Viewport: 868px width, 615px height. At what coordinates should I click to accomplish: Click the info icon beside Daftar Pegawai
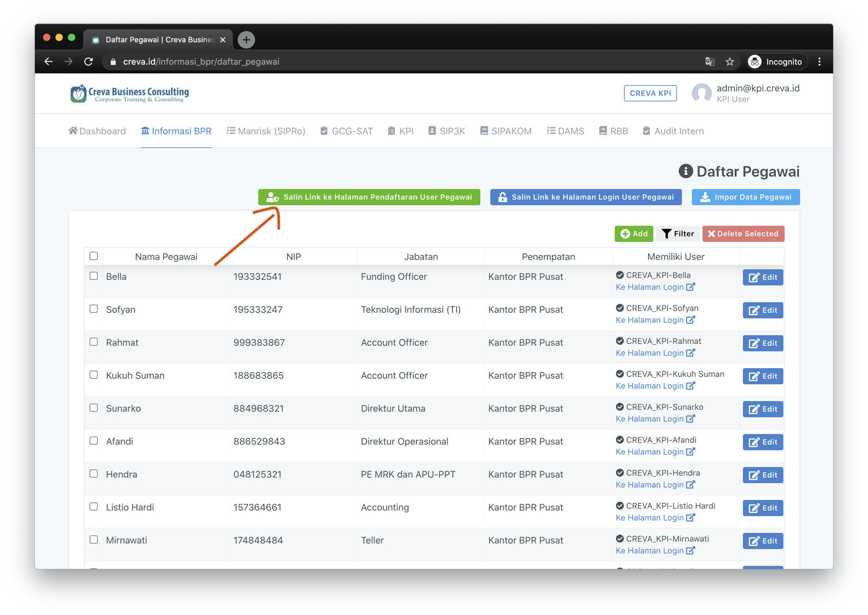tap(686, 171)
